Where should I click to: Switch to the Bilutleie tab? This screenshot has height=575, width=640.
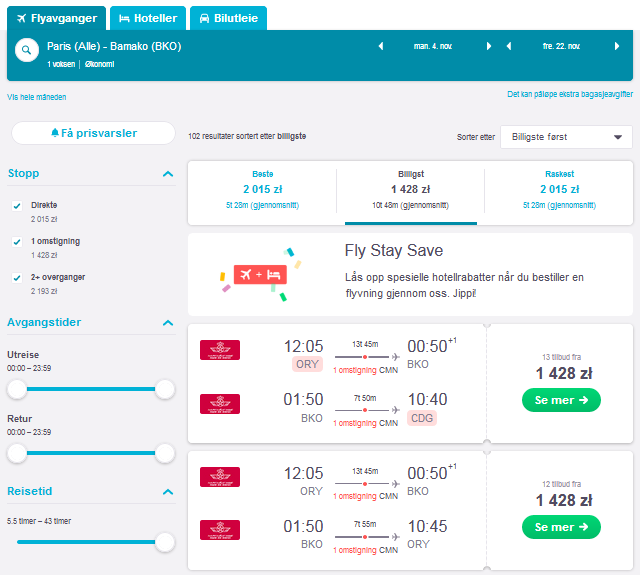click(x=229, y=18)
